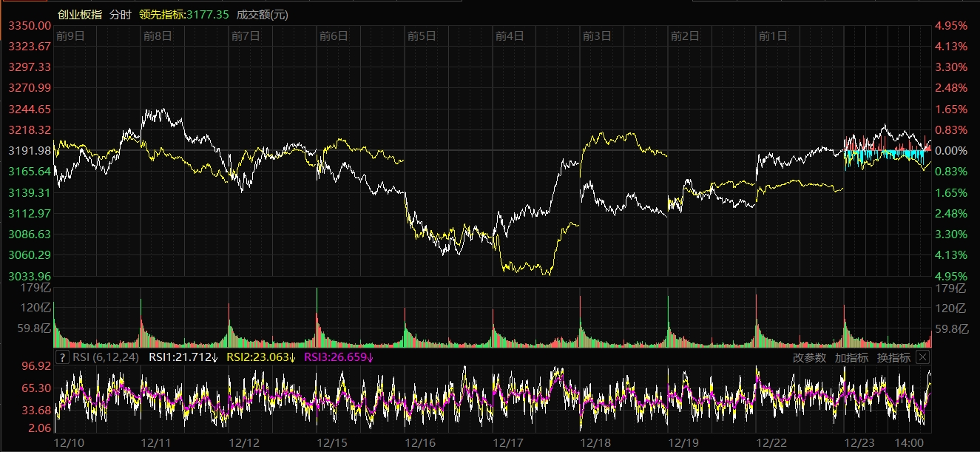Select the 分时 chart mode label
The height and width of the screenshot is (452, 980).
click(120, 14)
